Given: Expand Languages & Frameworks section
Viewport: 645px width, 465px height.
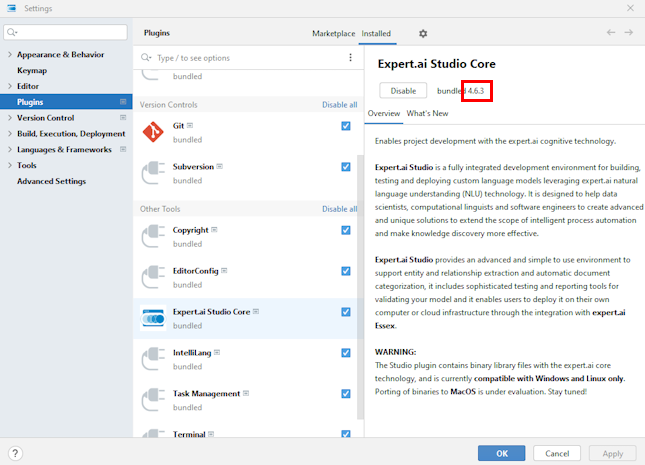Looking at the screenshot, I should click(9, 149).
